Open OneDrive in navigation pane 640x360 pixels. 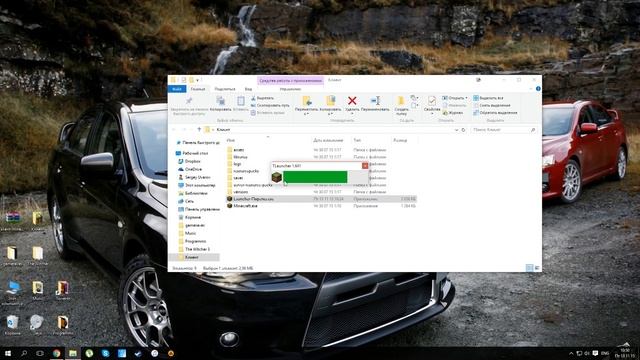click(x=190, y=169)
